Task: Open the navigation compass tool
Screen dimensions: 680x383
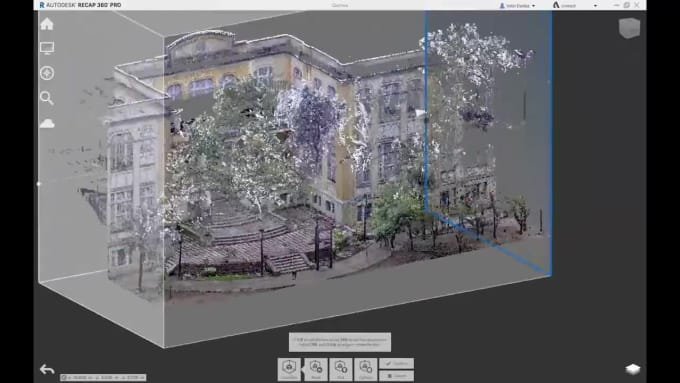Action: [x=47, y=73]
